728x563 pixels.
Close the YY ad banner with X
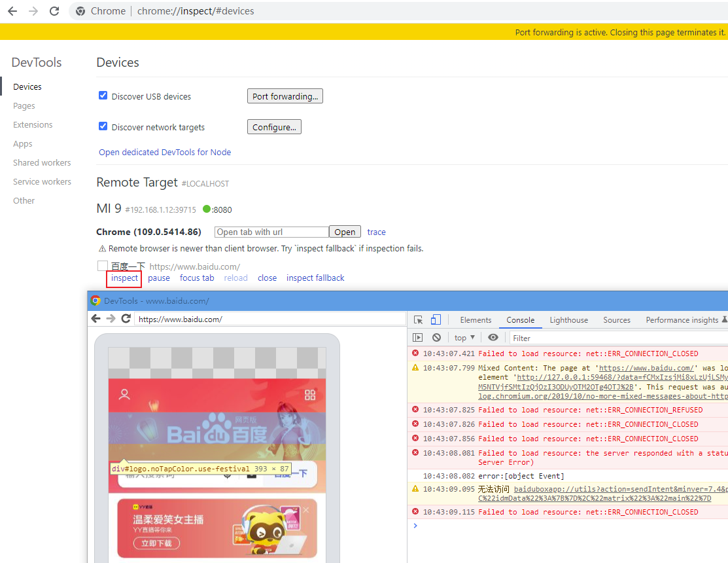point(306,510)
